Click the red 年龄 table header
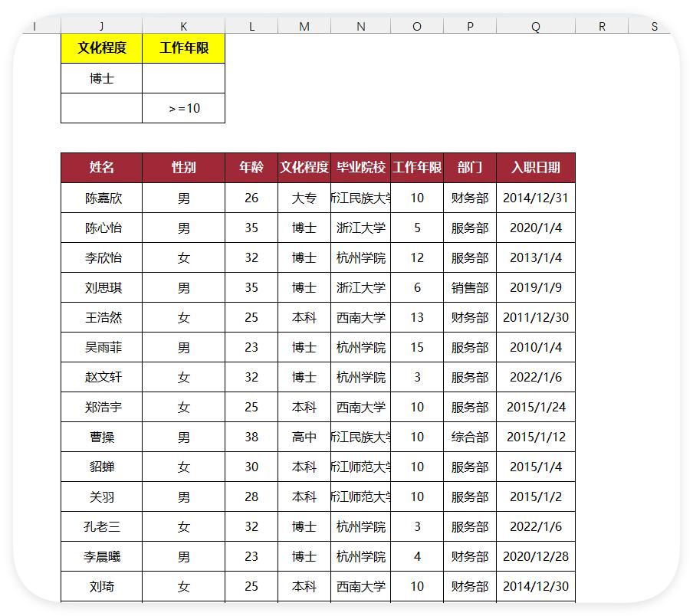The width and height of the screenshot is (693, 616). (x=251, y=167)
